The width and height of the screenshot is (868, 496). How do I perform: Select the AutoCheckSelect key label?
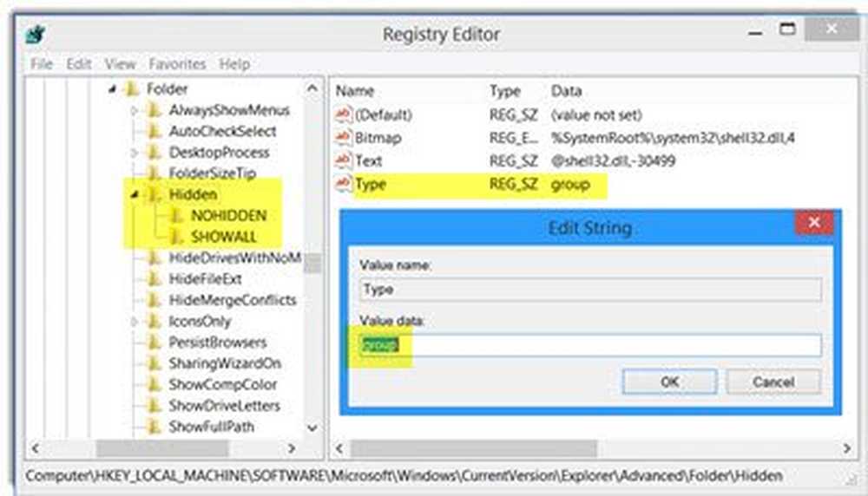222,131
